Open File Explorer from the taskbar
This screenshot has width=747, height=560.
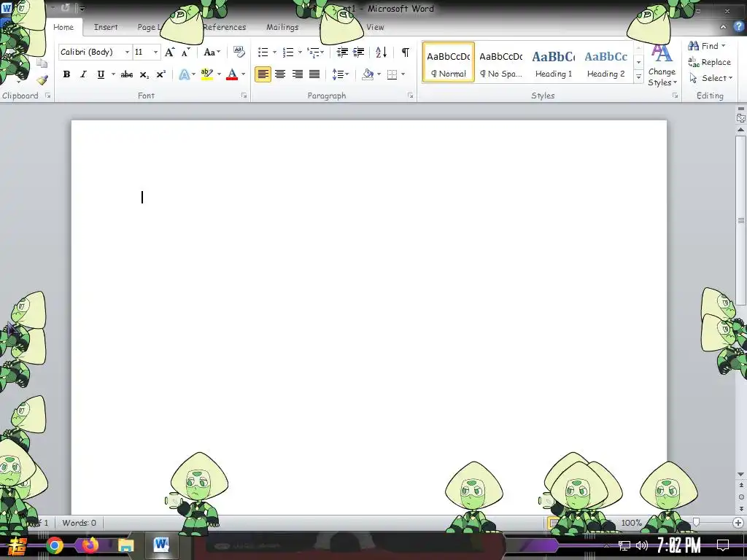[125, 545]
